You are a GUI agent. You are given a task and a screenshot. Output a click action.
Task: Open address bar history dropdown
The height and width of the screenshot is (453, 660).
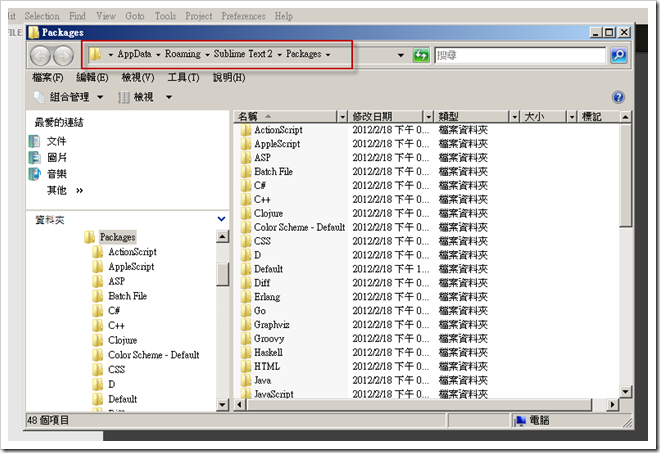point(400,55)
